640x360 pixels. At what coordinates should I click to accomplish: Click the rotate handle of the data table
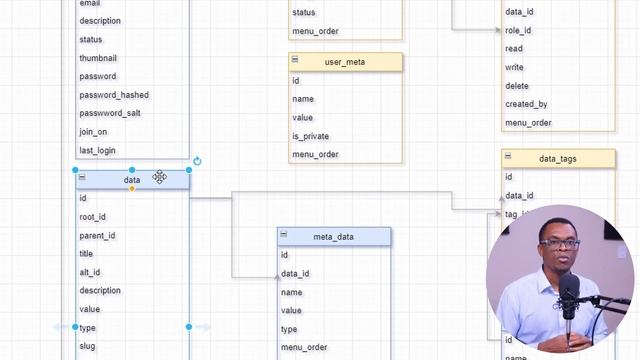198,161
